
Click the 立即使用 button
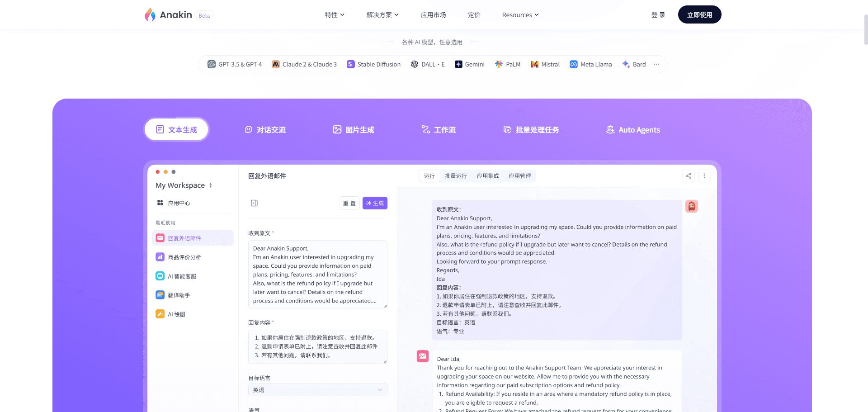coord(699,14)
